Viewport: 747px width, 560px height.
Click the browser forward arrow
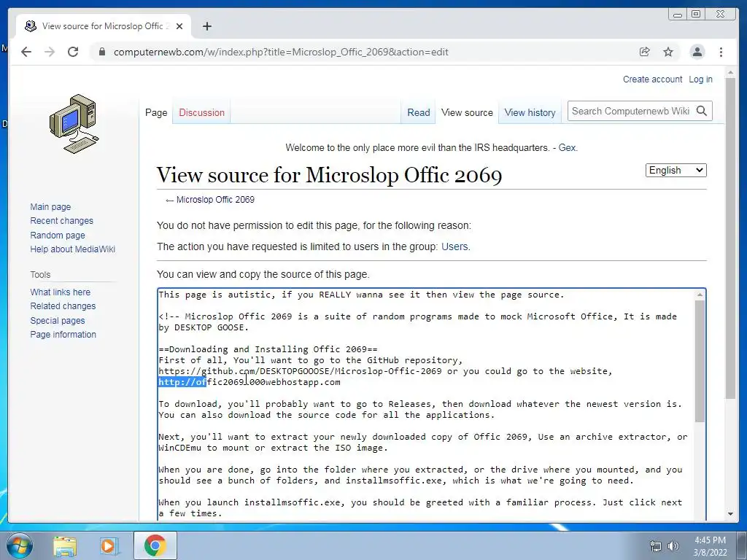(x=50, y=52)
